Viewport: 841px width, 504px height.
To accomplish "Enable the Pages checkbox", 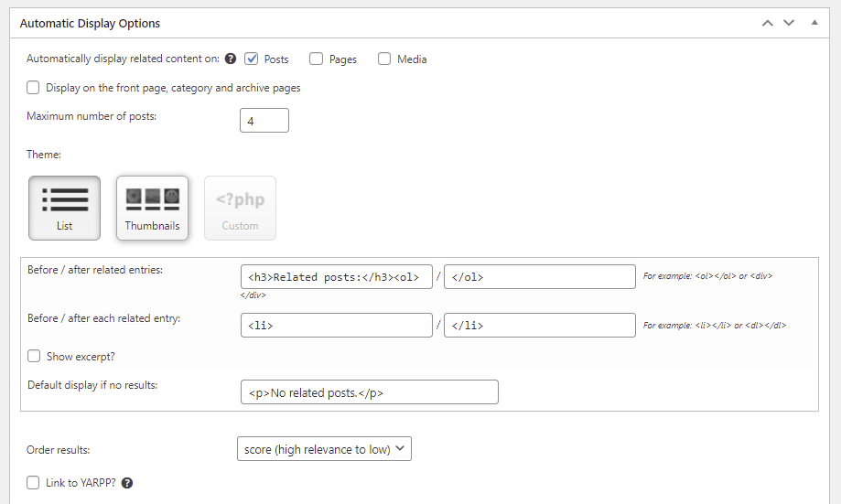I will coord(317,59).
